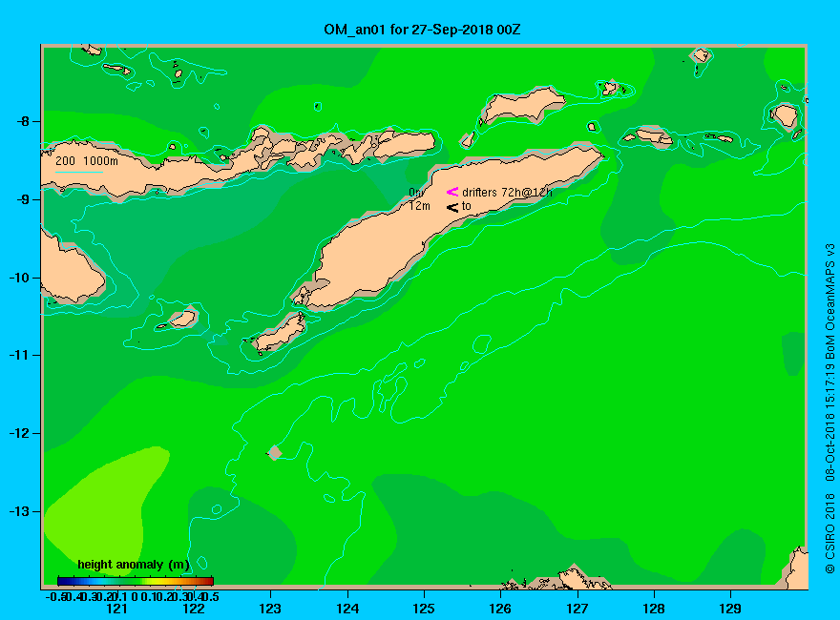Click the magenta drifters arrow marker

pos(452,192)
